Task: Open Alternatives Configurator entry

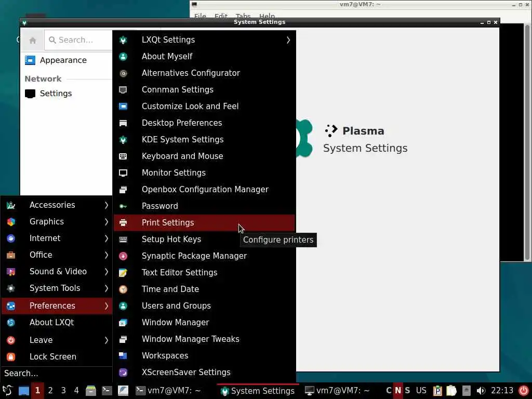Action: [204, 73]
